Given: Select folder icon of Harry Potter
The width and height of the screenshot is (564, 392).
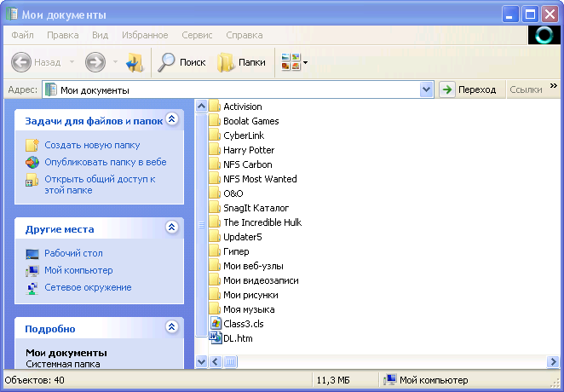Looking at the screenshot, I should point(215,150).
